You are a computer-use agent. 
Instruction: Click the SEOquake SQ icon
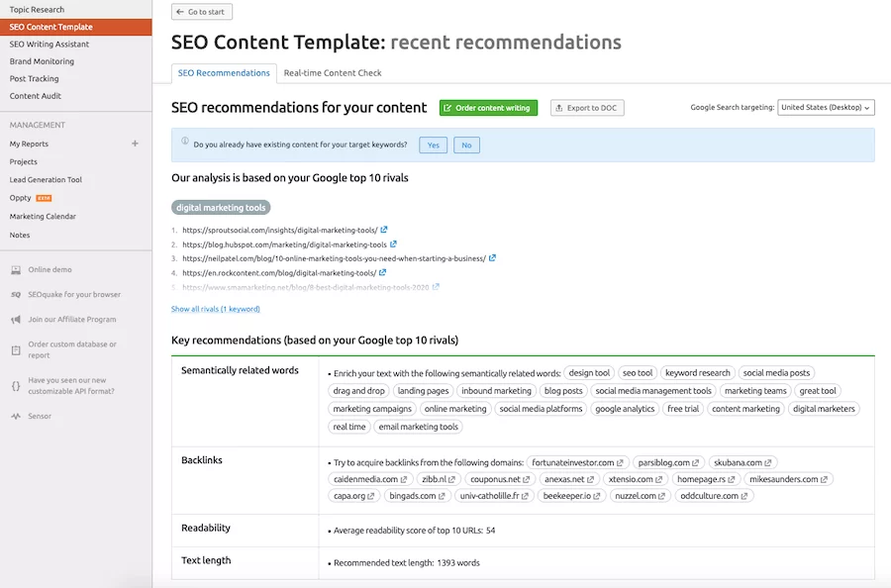pyautogui.click(x=16, y=294)
